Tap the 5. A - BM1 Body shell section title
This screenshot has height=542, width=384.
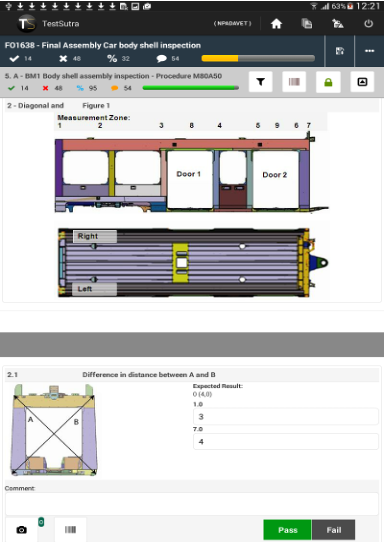113,76
